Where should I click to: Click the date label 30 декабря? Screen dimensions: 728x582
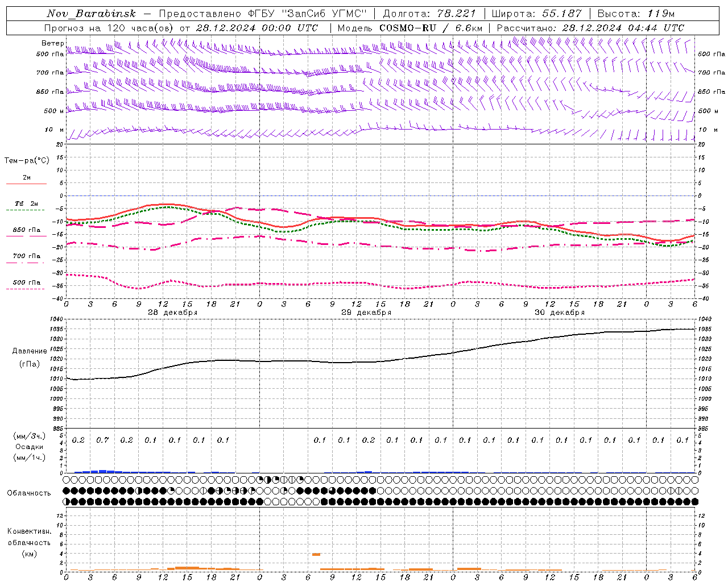click(560, 313)
